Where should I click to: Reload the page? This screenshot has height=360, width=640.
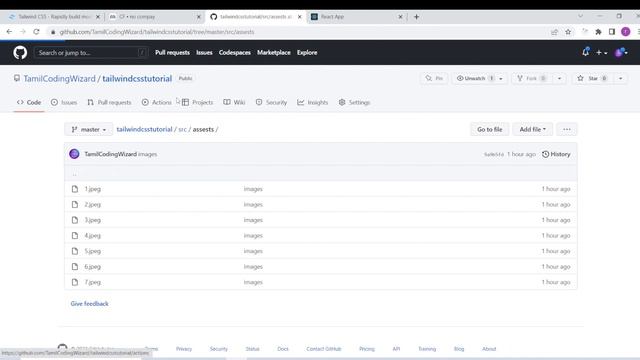pos(36,31)
